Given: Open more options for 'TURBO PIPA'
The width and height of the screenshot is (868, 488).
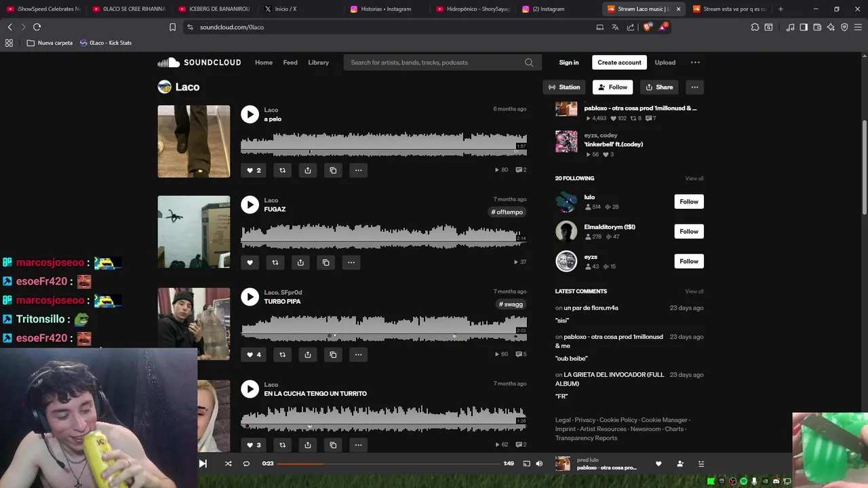Looking at the screenshot, I should point(358,354).
